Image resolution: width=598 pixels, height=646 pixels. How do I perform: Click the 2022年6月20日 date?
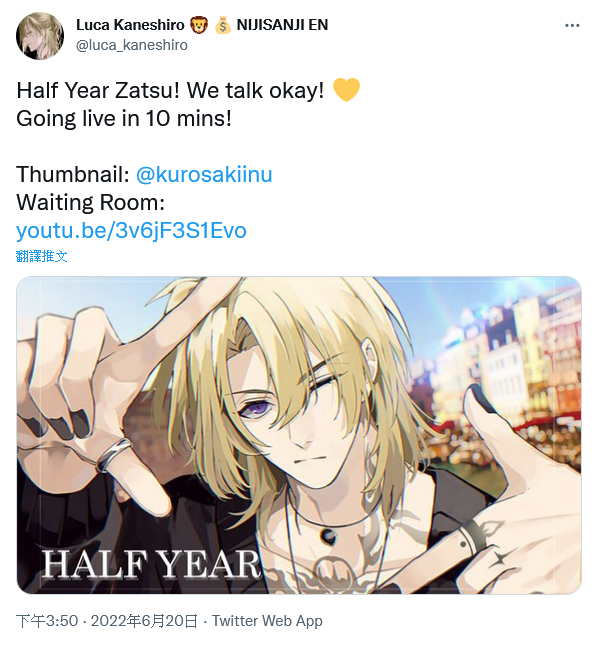pyautogui.click(x=144, y=621)
